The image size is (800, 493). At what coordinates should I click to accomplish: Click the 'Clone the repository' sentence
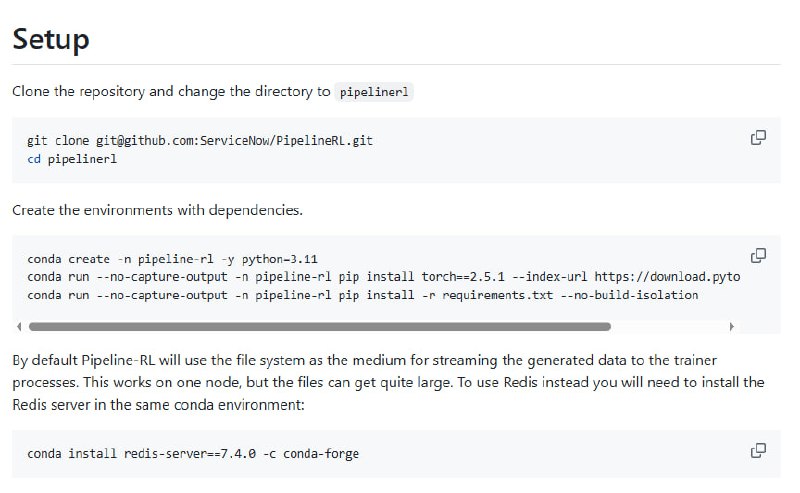(170, 91)
